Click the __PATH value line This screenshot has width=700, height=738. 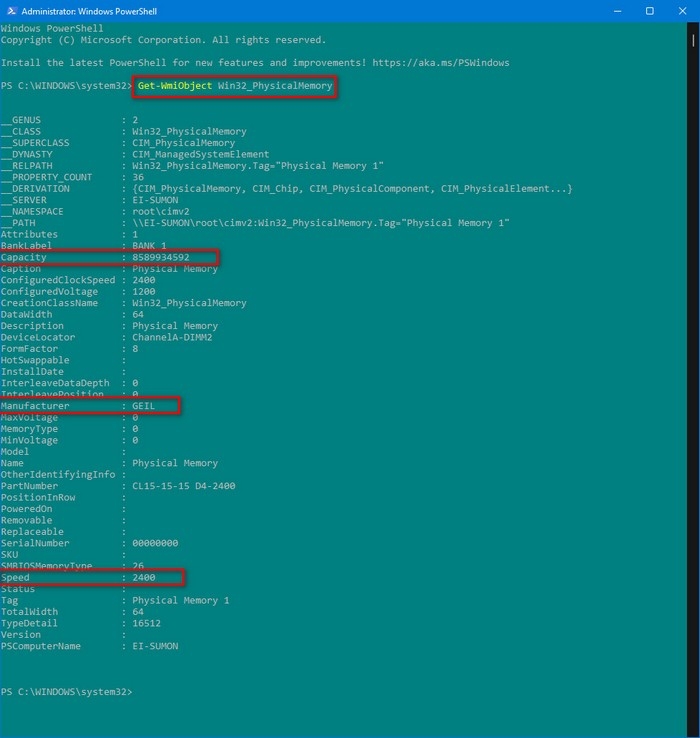pos(321,223)
